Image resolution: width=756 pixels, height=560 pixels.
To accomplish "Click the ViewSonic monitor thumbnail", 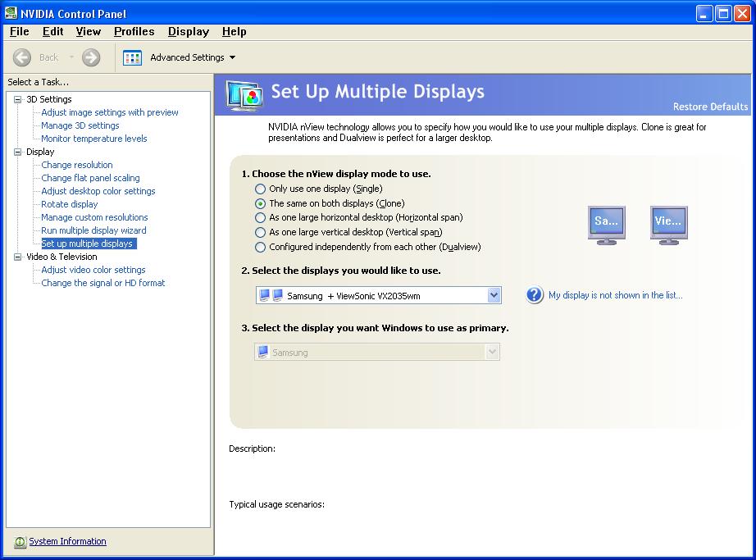I will (x=669, y=225).
